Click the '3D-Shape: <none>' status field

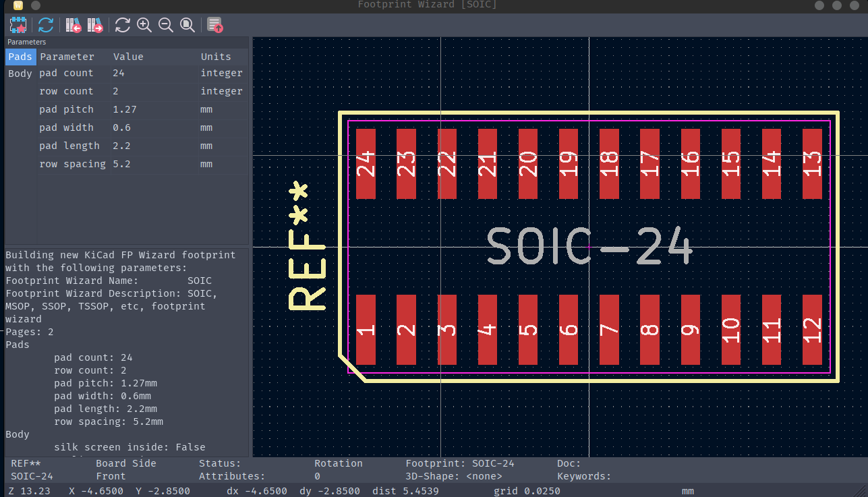[454, 476]
